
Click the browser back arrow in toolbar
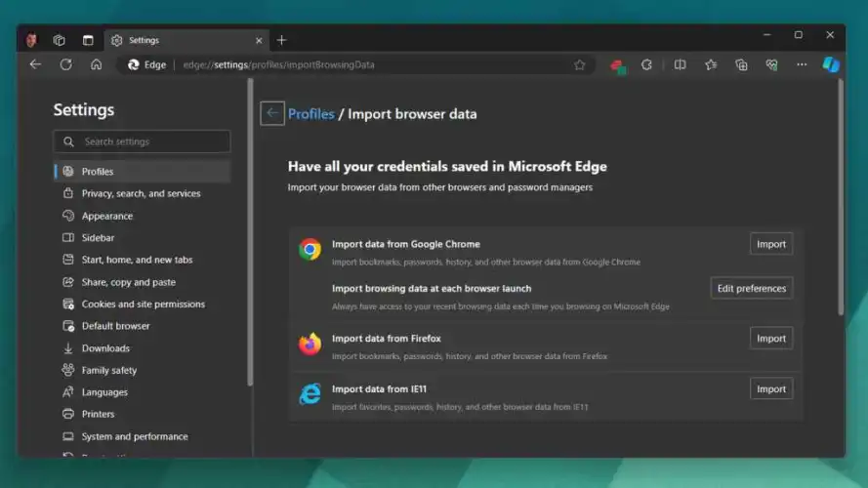pos(35,64)
